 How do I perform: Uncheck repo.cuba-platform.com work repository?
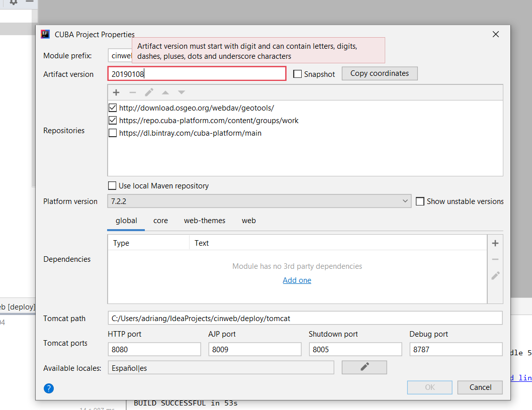click(x=113, y=121)
